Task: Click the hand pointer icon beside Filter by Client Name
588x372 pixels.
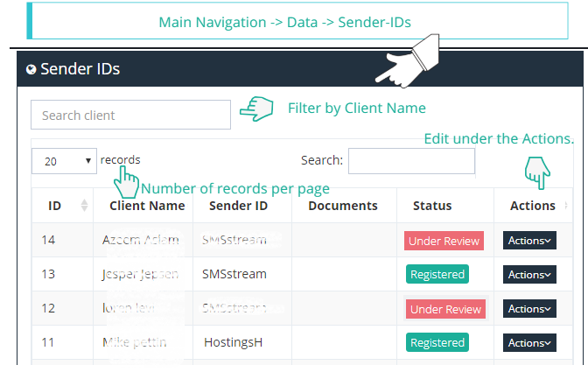Action: [x=257, y=109]
